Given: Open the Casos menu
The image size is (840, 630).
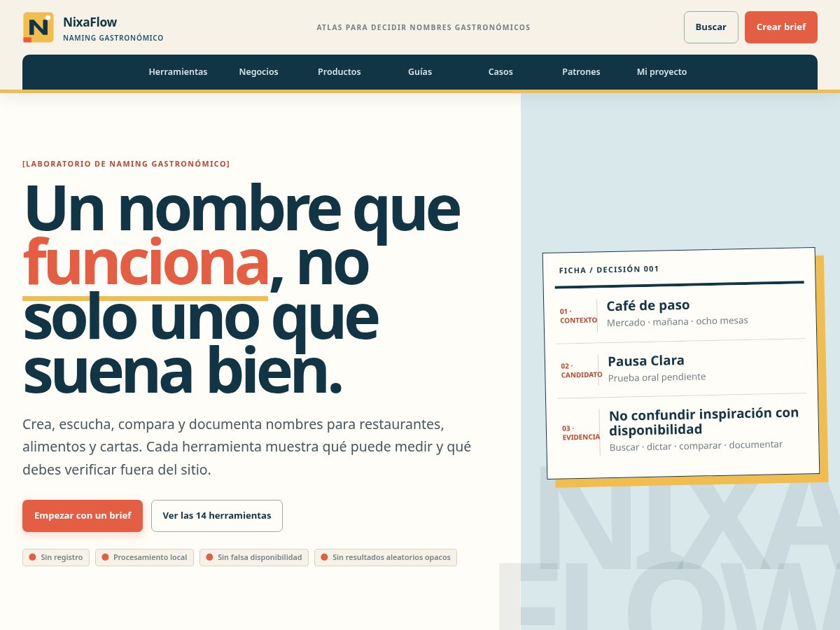Looking at the screenshot, I should 500,72.
